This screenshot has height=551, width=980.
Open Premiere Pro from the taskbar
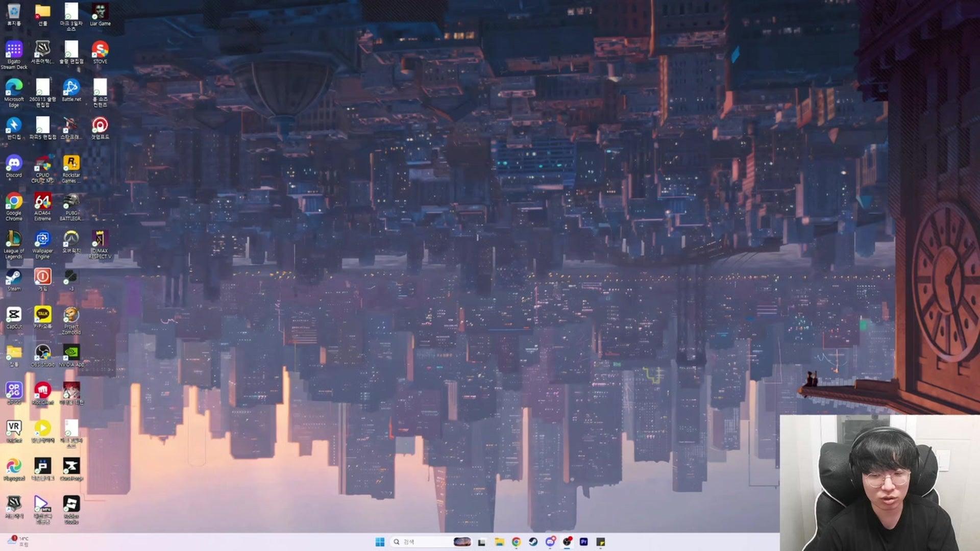(x=584, y=542)
